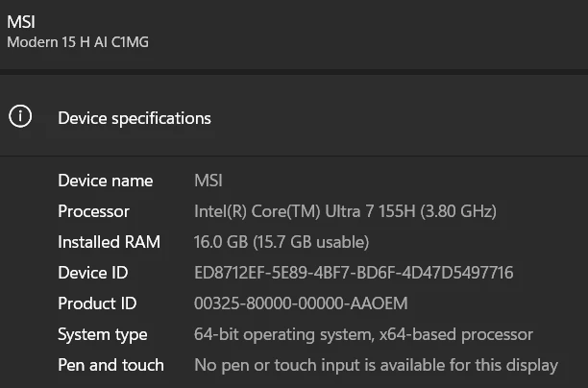Select the Pen and touch label

[110, 365]
